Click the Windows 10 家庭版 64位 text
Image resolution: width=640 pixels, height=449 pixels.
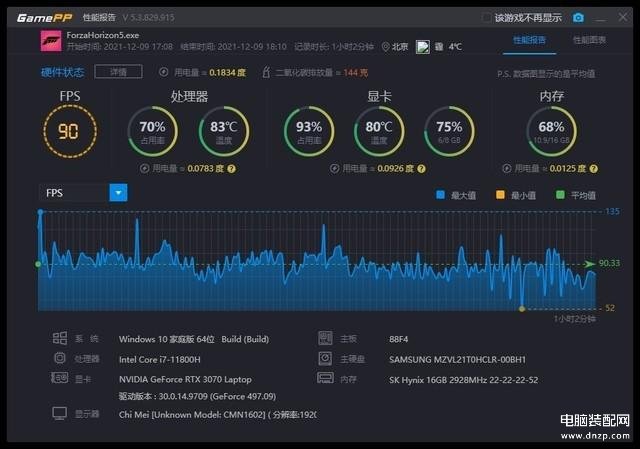coord(167,339)
